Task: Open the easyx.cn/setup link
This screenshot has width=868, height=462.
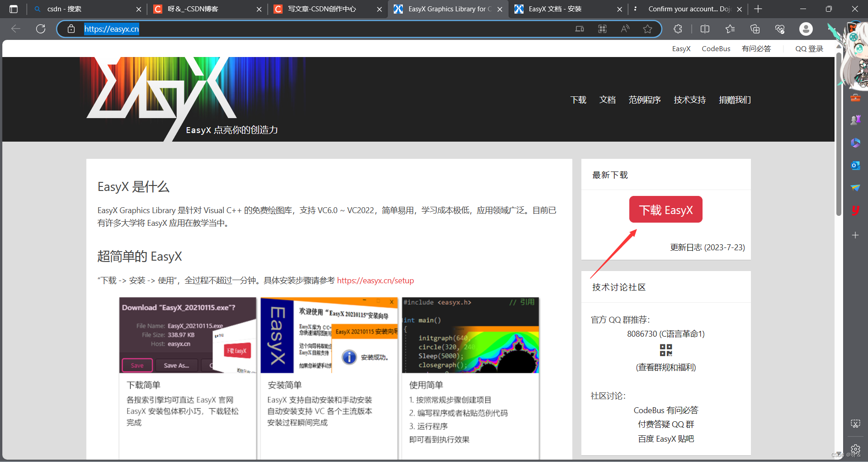Action: (375, 281)
